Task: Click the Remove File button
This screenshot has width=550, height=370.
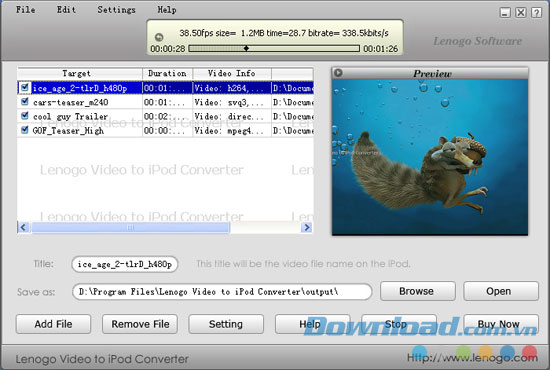Action: pyautogui.click(x=140, y=324)
